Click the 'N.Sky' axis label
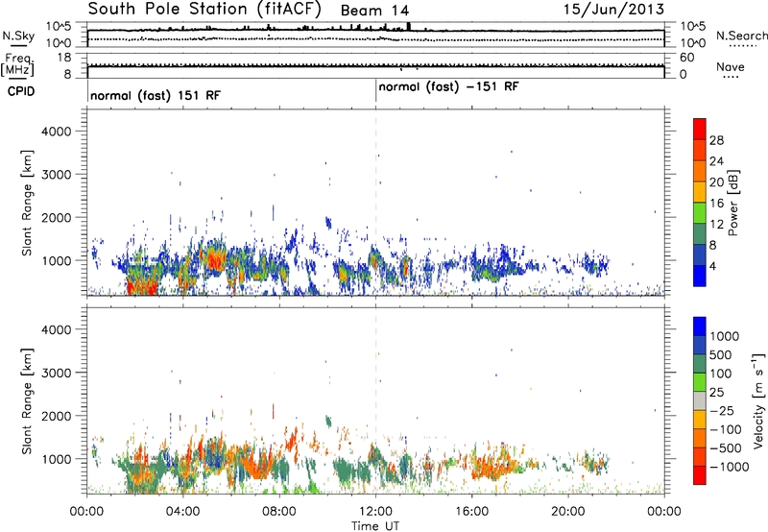The width and height of the screenshot is (768, 532). 18,36
